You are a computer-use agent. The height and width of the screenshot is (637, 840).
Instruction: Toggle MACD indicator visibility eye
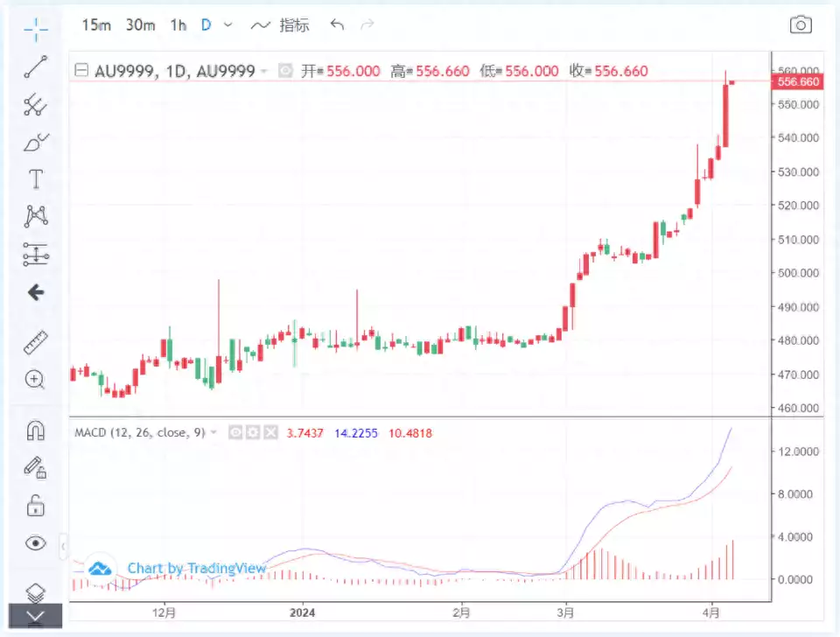(235, 432)
